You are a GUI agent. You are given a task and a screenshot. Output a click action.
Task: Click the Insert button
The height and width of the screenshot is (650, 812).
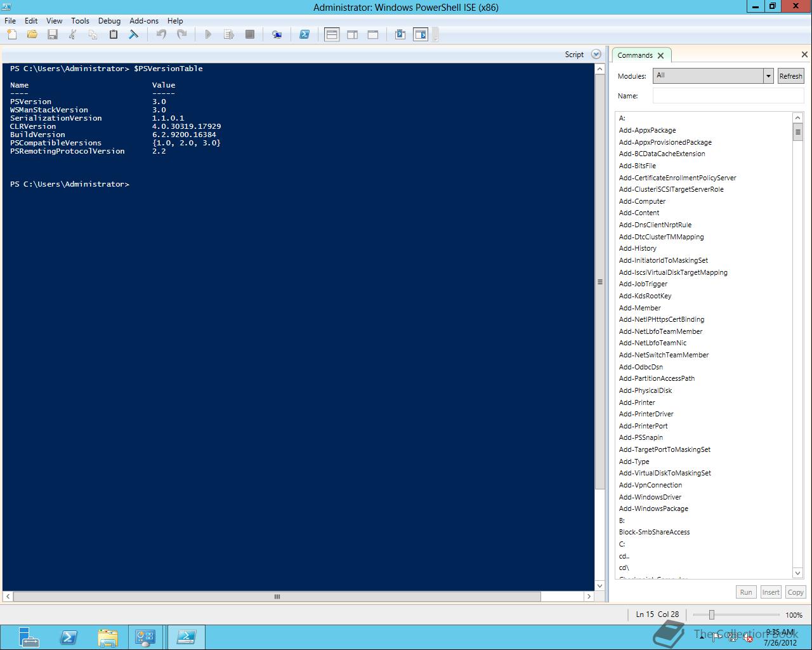(771, 592)
